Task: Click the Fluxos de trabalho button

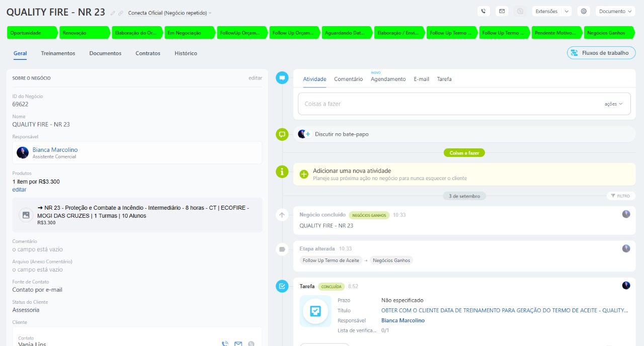Action: point(601,53)
